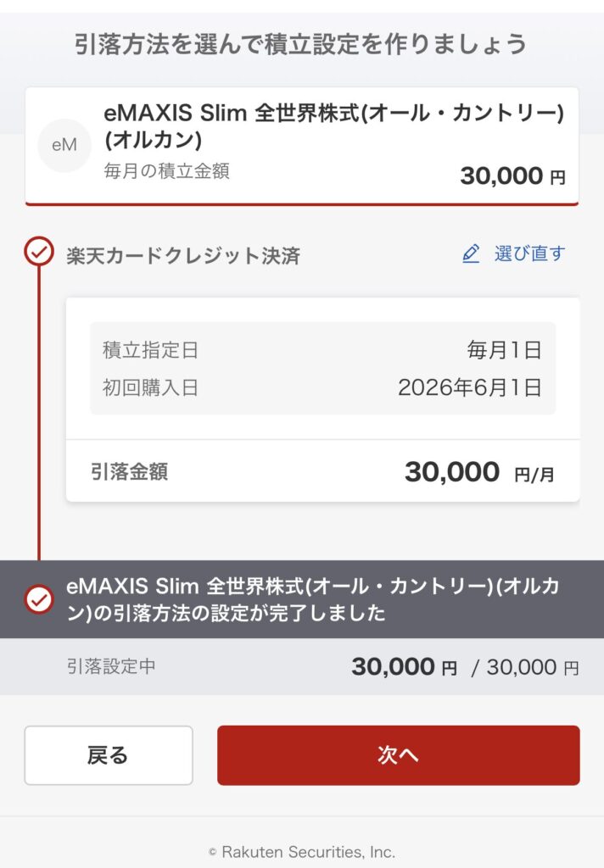This screenshot has width=604, height=868.
Task: Click the 毎月の積立金額 label
Action: coord(166,171)
